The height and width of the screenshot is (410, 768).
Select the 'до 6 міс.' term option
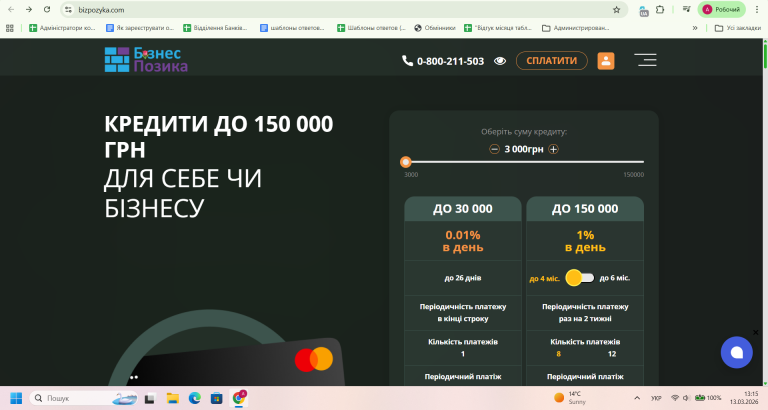[x=615, y=278]
